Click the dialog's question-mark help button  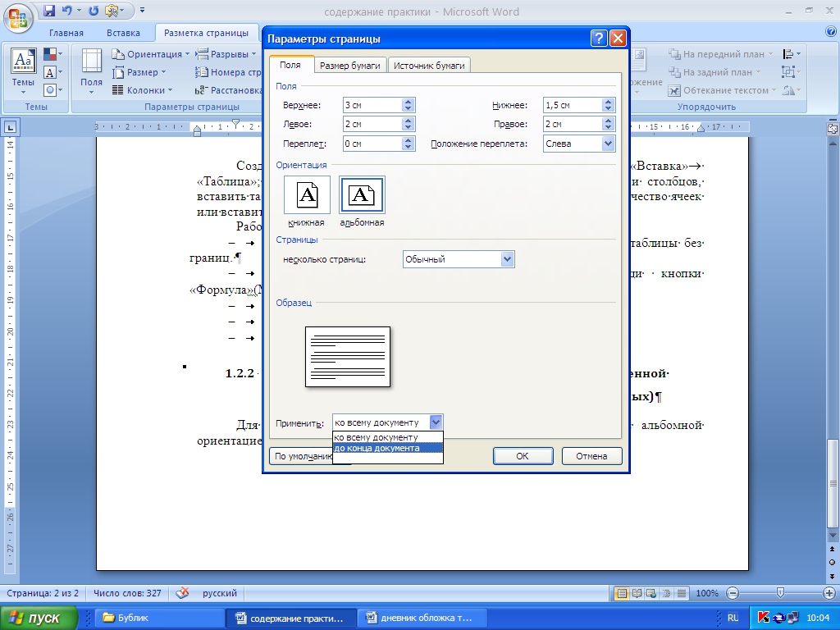599,39
